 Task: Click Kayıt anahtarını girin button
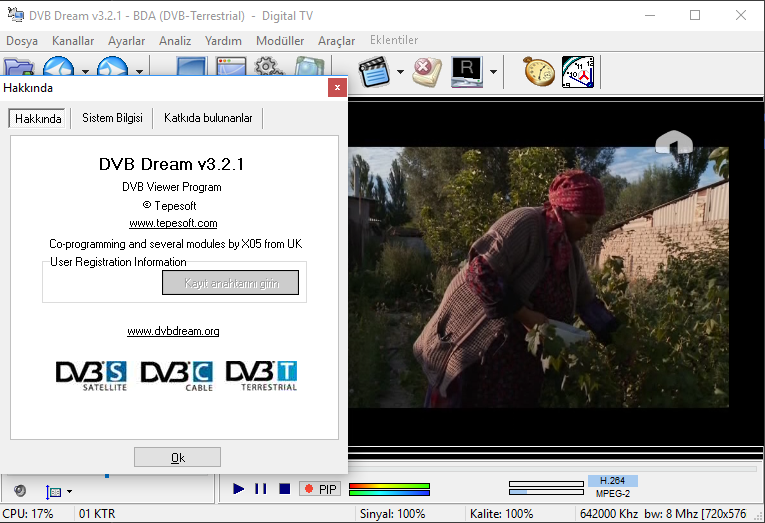[x=230, y=283]
